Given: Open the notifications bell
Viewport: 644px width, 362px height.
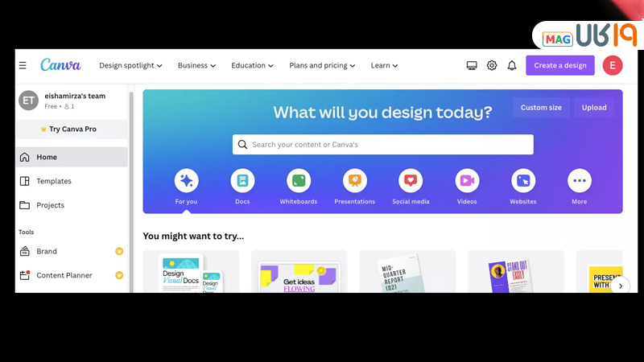Looking at the screenshot, I should pyautogui.click(x=512, y=65).
